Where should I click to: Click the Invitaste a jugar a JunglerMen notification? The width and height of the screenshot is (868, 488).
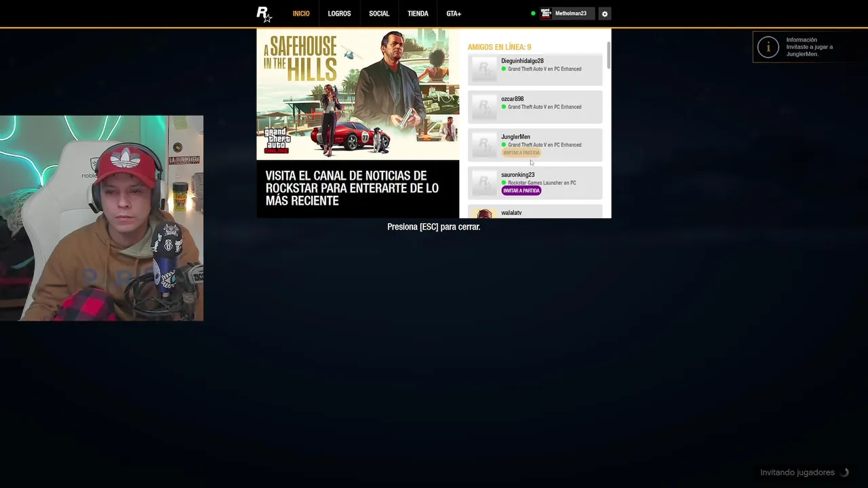point(810,47)
